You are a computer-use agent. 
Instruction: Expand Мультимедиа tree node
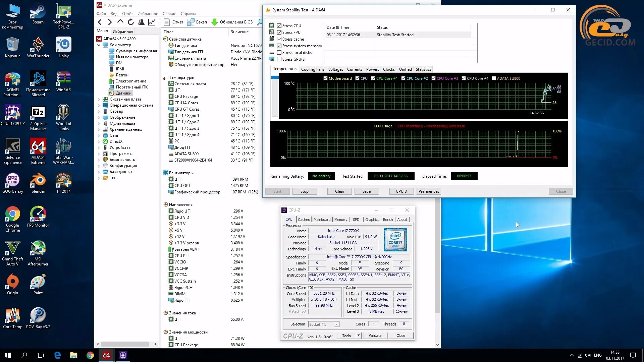pos(99,123)
